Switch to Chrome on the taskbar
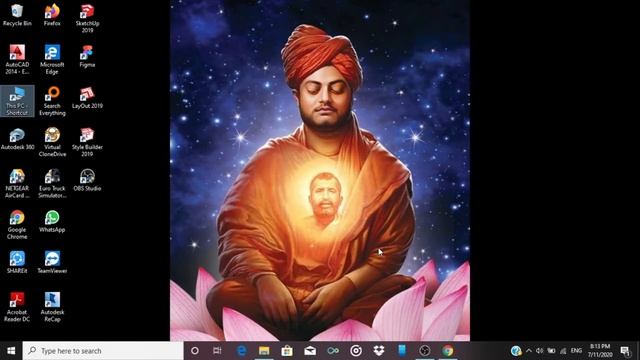 point(448,351)
